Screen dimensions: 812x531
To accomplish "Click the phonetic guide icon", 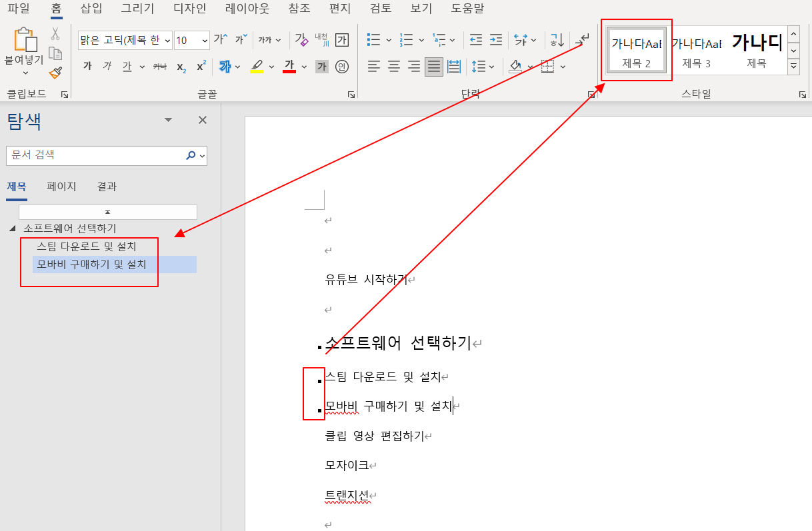I will (322, 40).
